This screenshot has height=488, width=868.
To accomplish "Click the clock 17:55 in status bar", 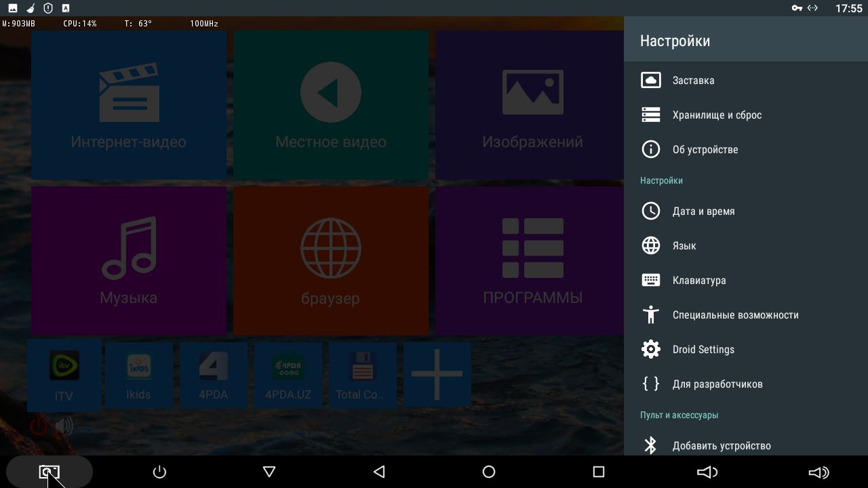I will click(x=849, y=8).
